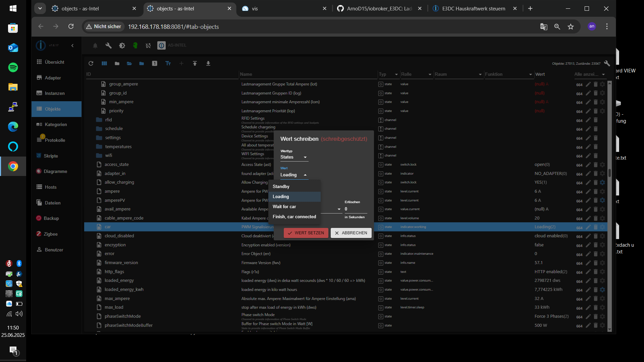Click the refresh objects tree icon
The height and width of the screenshot is (362, 644).
click(91, 63)
